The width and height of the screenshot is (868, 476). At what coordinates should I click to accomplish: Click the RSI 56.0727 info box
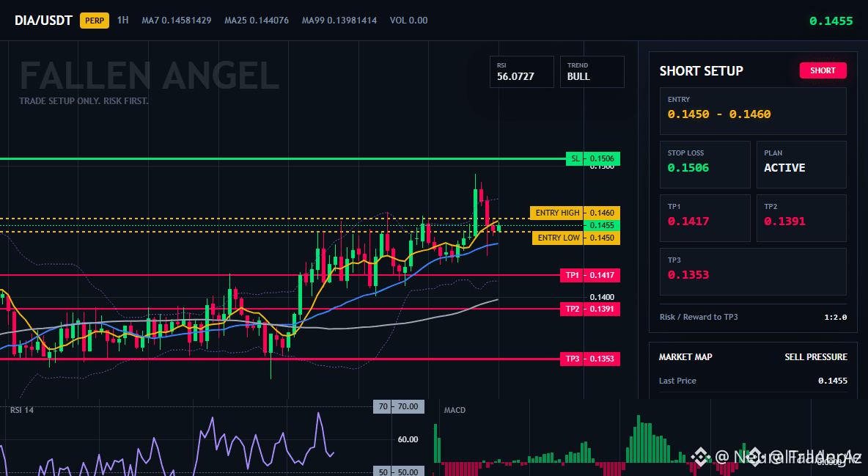521,72
